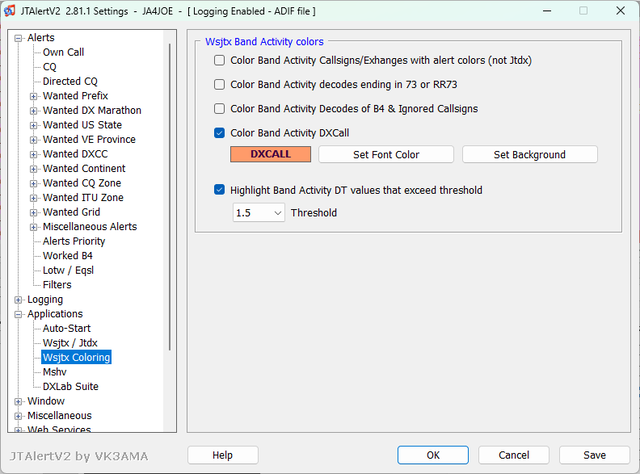
Task: Click the Set Font Color button
Action: tap(386, 154)
